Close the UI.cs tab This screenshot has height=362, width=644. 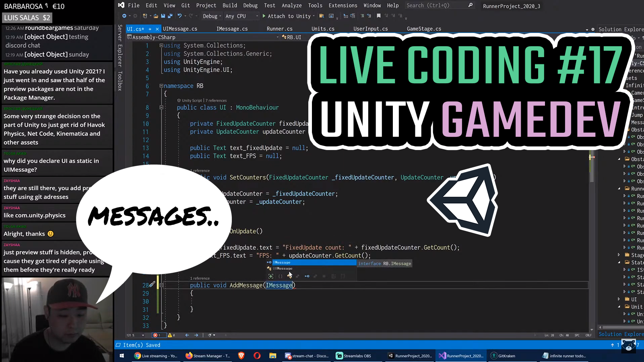[157, 29]
